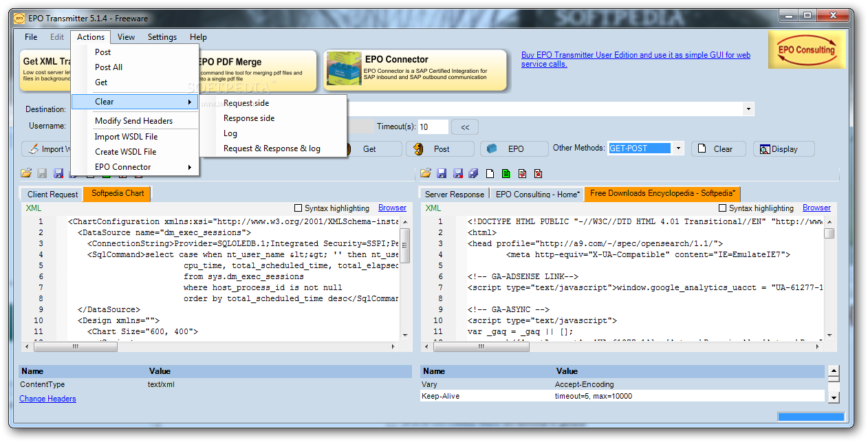Open the Settings menu
Viewport: 868px width, 442px height.
(x=162, y=37)
